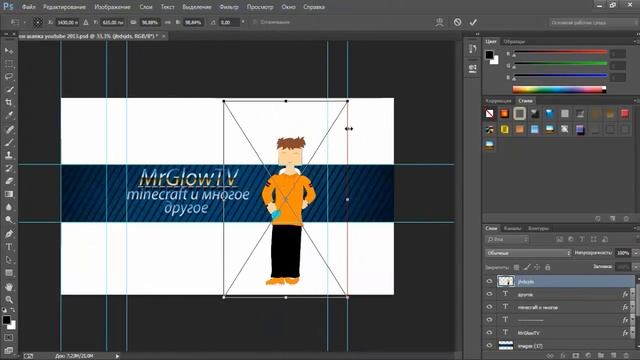Image resolution: width=640 pixels, height=360 pixels.
Task: Select the History Brush tool
Action: pos(9,168)
